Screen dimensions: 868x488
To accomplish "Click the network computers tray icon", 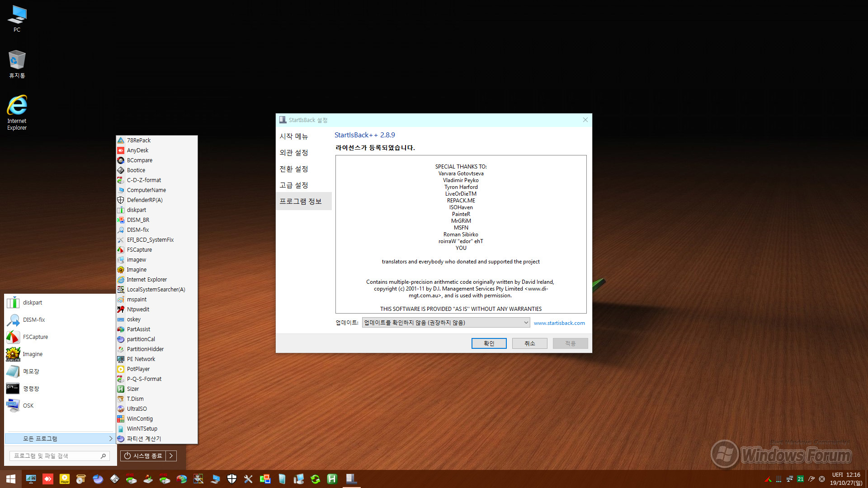I will pos(790,479).
